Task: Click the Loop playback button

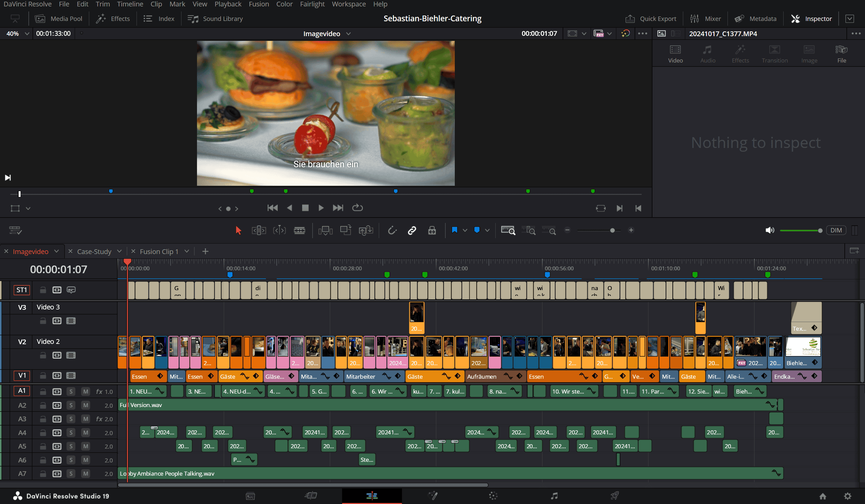Action: coord(357,207)
